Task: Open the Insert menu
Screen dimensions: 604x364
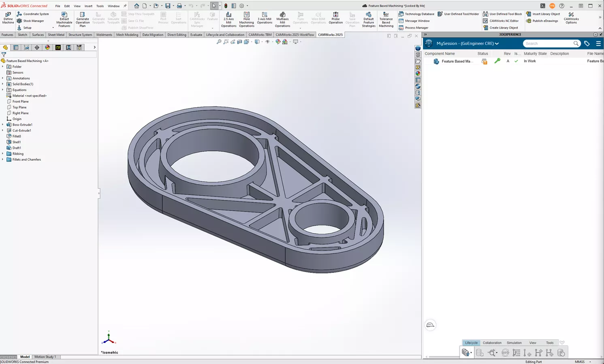Action: coord(88,6)
